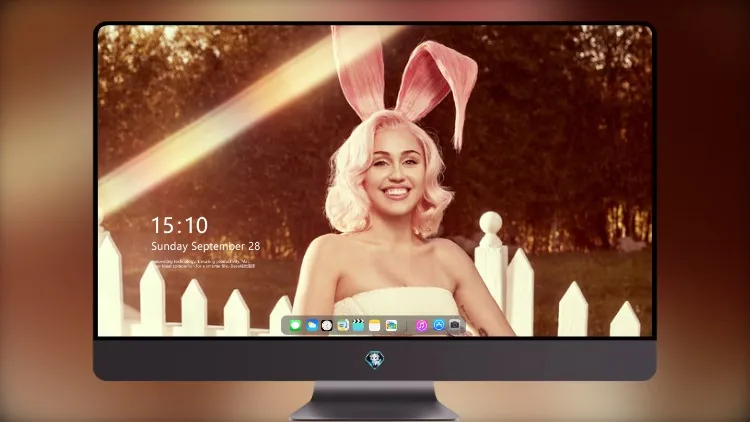Launch the pink iTunes music icon
Viewport: 750px width, 422px height.
pos(421,325)
